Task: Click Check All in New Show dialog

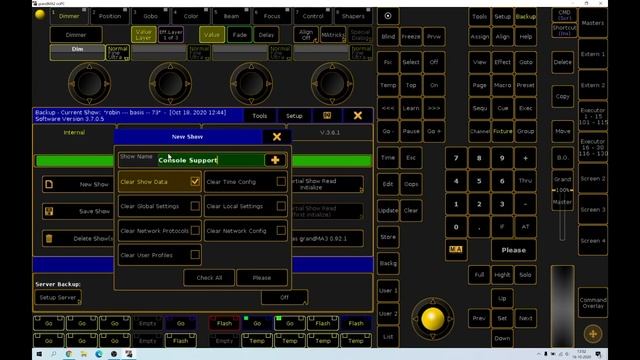Action: pyautogui.click(x=209, y=278)
